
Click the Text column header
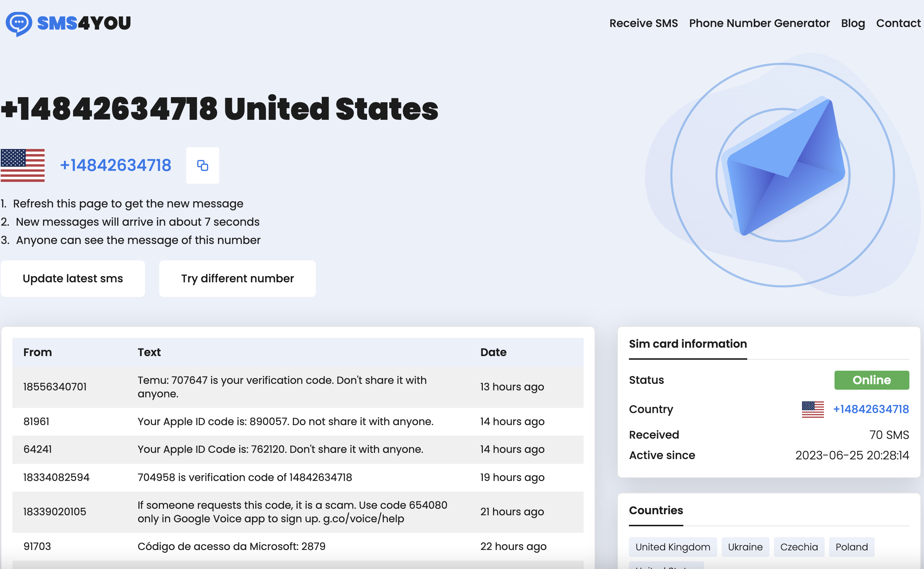(x=149, y=352)
